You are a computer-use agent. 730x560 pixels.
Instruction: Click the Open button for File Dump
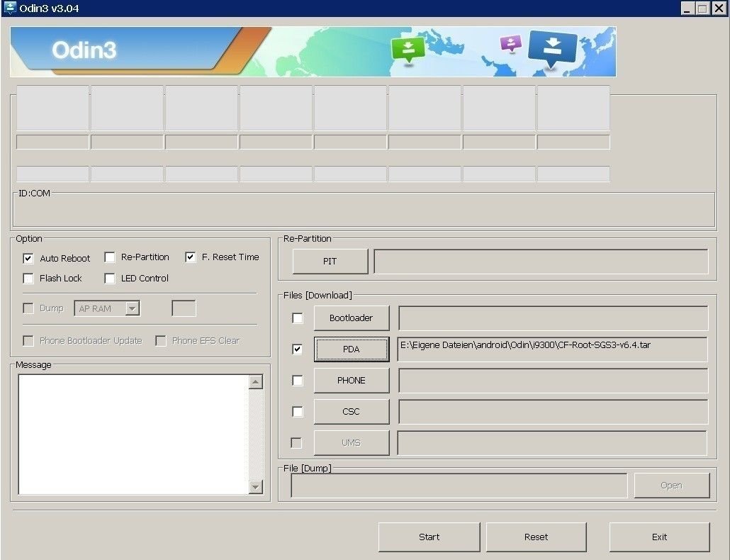pyautogui.click(x=672, y=486)
